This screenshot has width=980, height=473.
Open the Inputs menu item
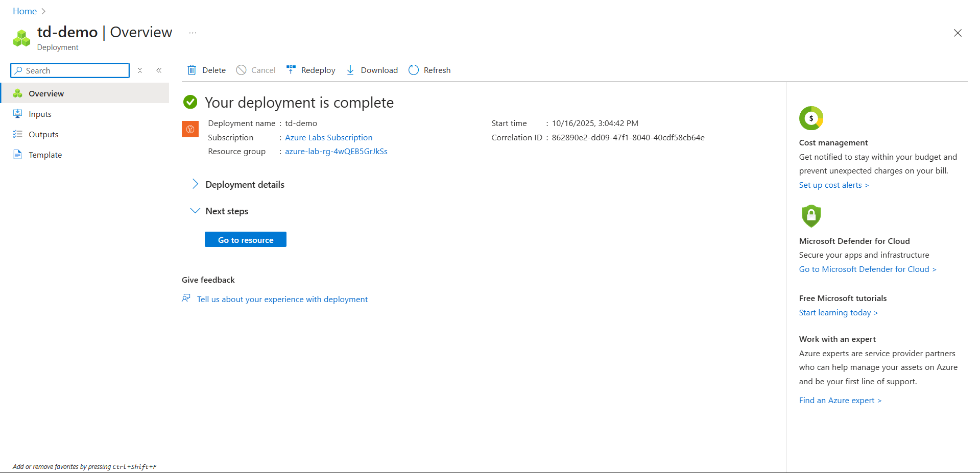click(x=40, y=114)
